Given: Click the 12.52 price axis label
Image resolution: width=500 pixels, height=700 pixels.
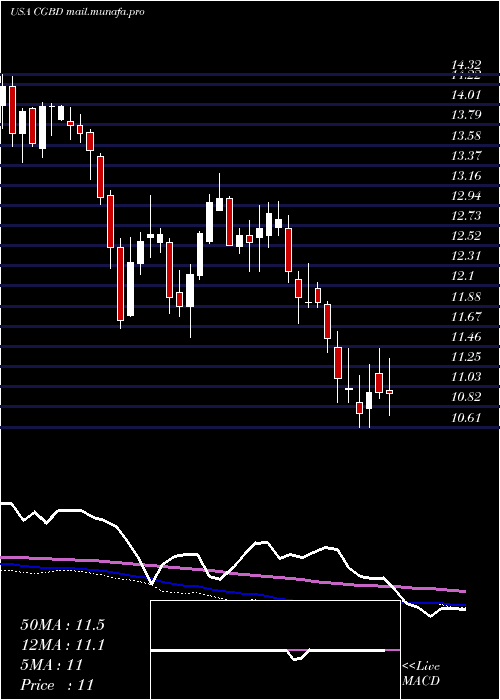Looking at the screenshot, I should [x=467, y=236].
